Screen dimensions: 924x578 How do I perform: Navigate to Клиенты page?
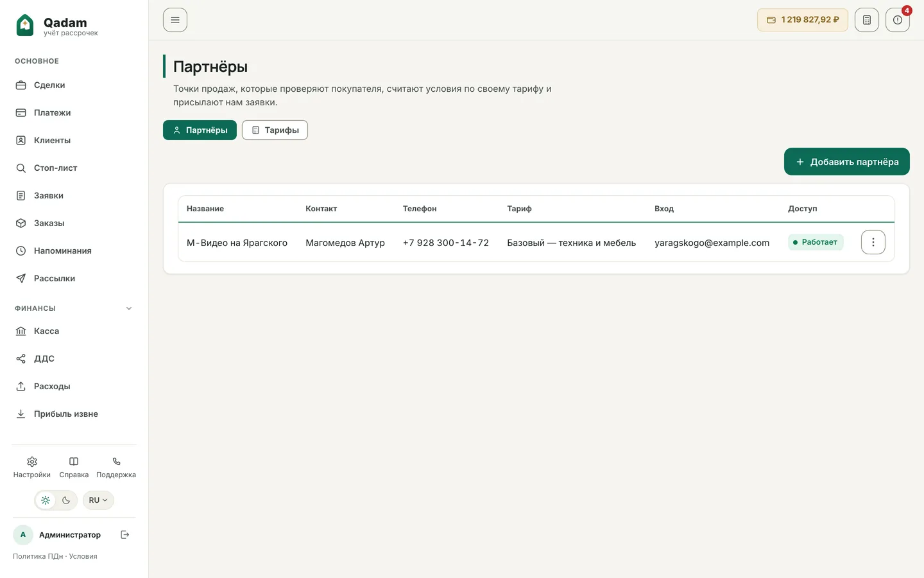pos(74,141)
